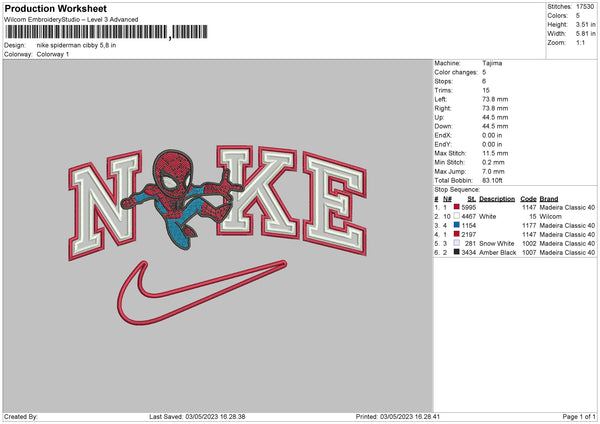Click the 'Colorway 1' value
This screenshot has width=600, height=424.
53,54
